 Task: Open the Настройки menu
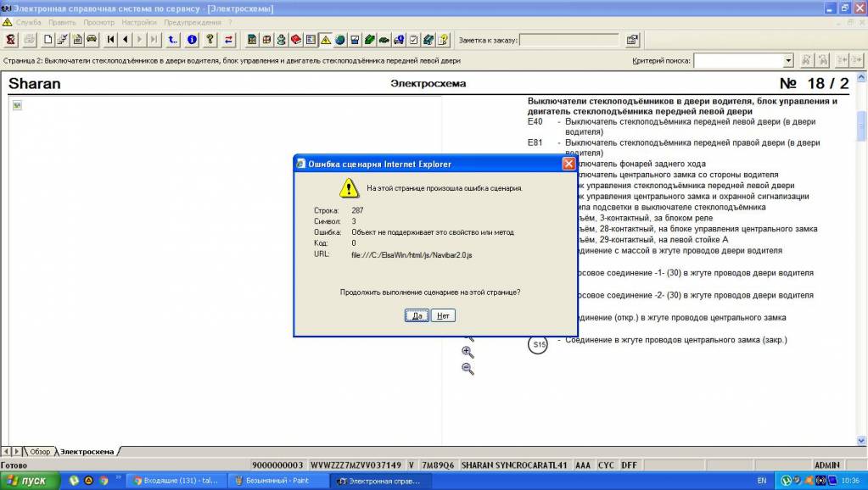138,22
